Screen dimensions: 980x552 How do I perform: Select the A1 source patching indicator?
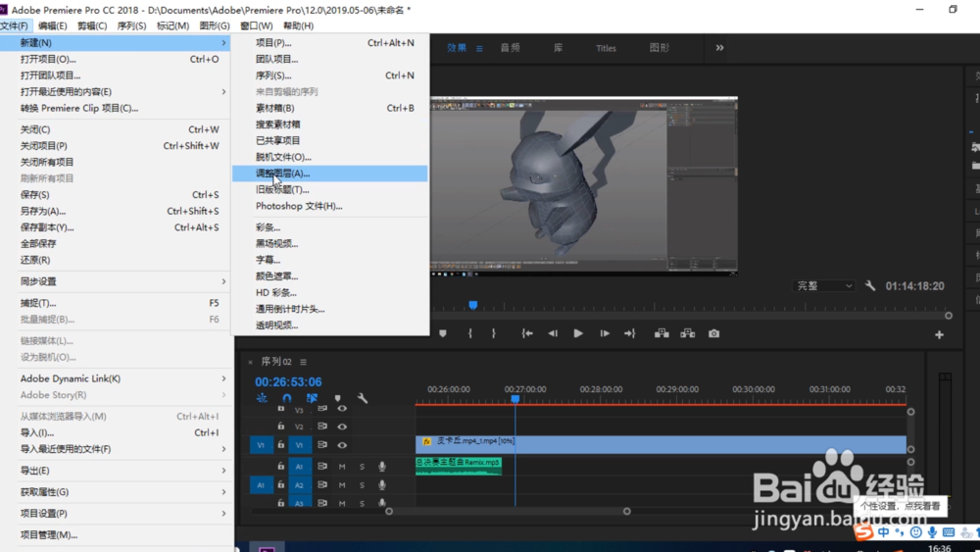coord(262,485)
